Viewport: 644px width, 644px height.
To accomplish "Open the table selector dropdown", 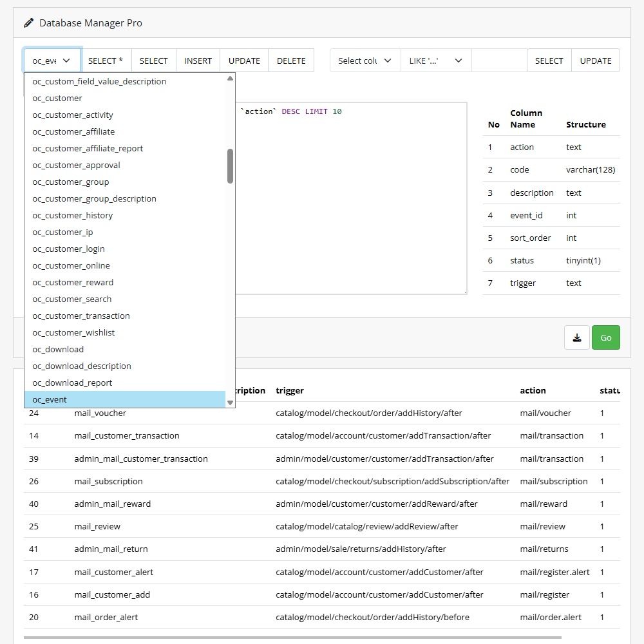I will coord(52,61).
